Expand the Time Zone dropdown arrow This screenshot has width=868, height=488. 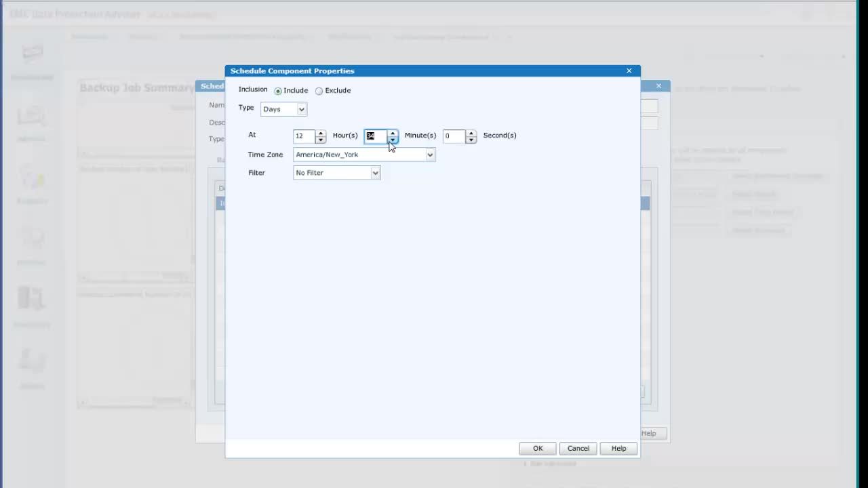pos(430,155)
